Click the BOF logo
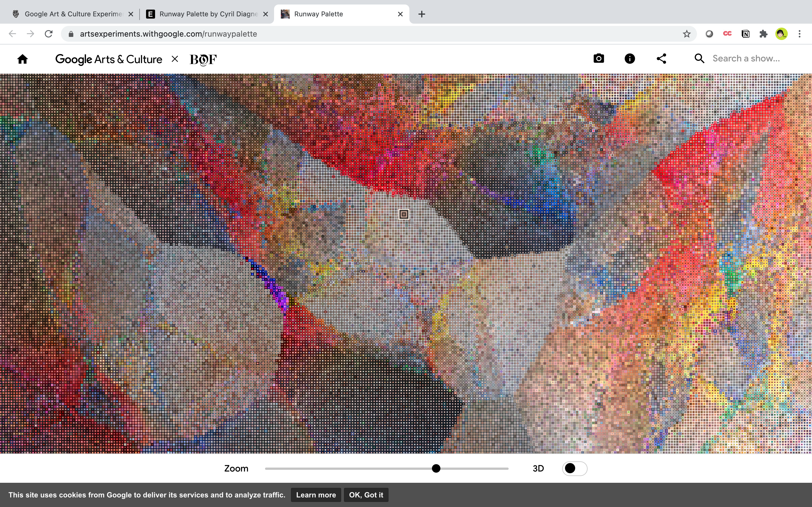 click(203, 59)
